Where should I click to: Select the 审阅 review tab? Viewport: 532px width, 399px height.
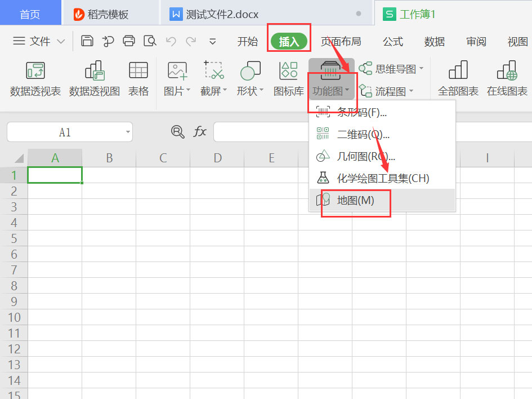[476, 41]
